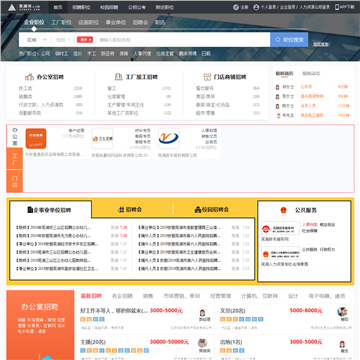Click the 公共服务 national emblem icon
Image resolution: width=360 pixels, height=360 pixels.
tap(283, 210)
